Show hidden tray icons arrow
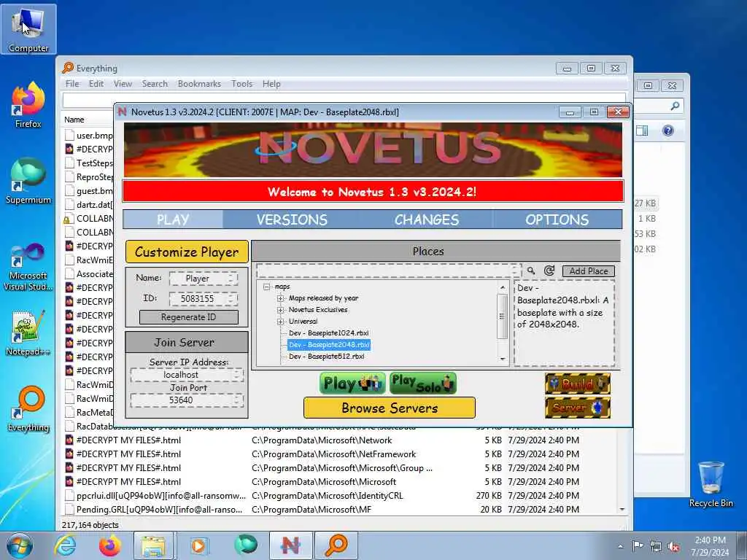The image size is (747, 560). pyautogui.click(x=620, y=547)
